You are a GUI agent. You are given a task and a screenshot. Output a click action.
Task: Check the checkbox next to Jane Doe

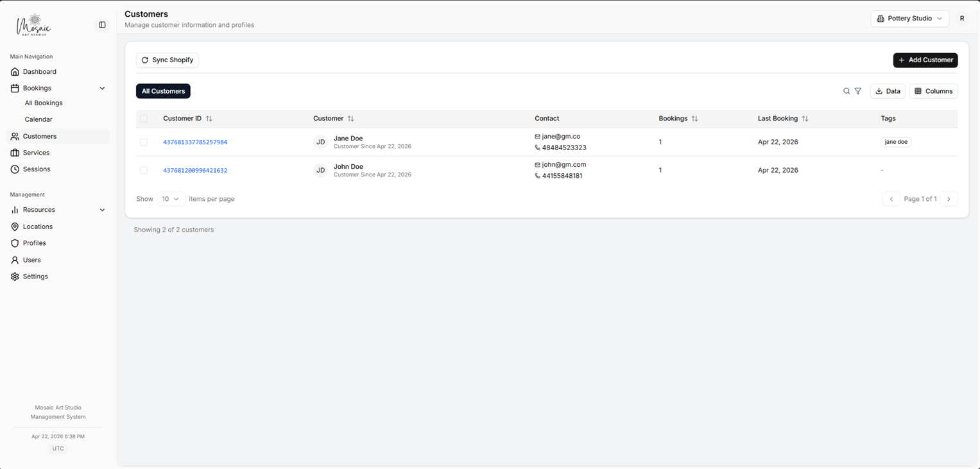pos(144,142)
